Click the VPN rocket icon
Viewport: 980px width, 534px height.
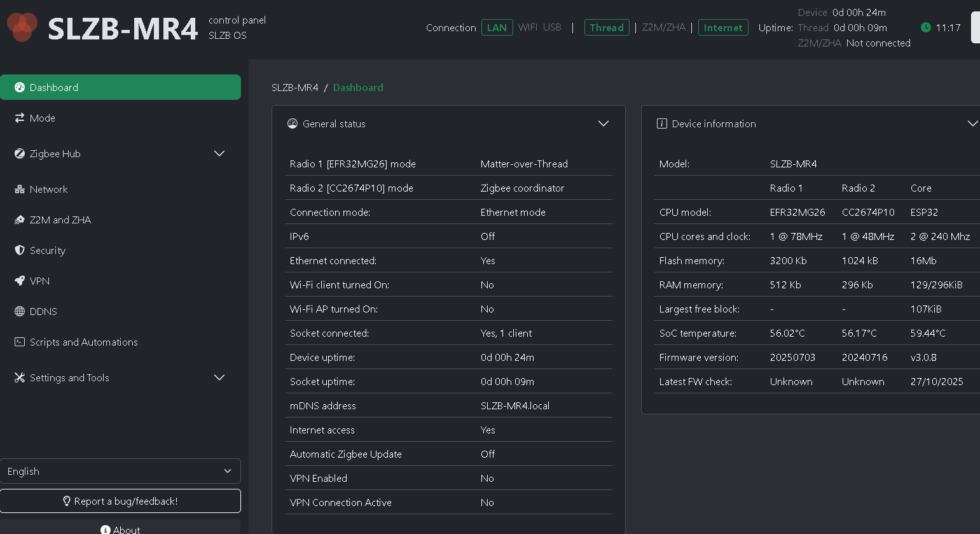(x=20, y=281)
